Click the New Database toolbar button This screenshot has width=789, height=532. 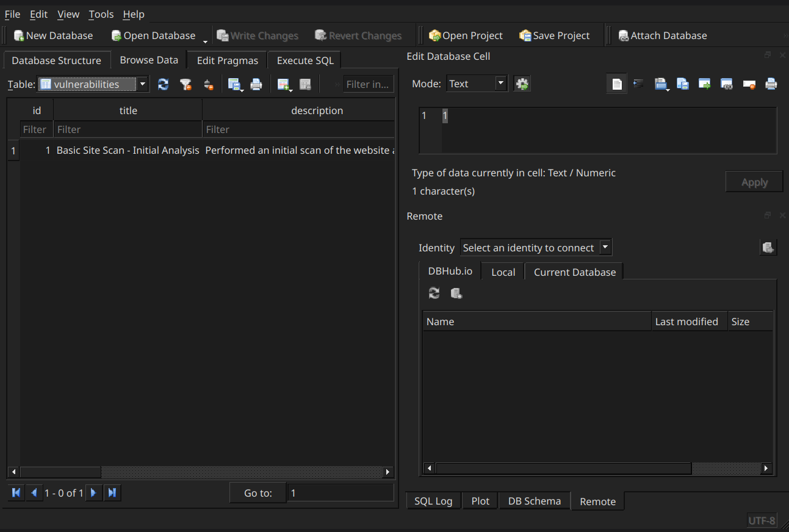pyautogui.click(x=53, y=35)
